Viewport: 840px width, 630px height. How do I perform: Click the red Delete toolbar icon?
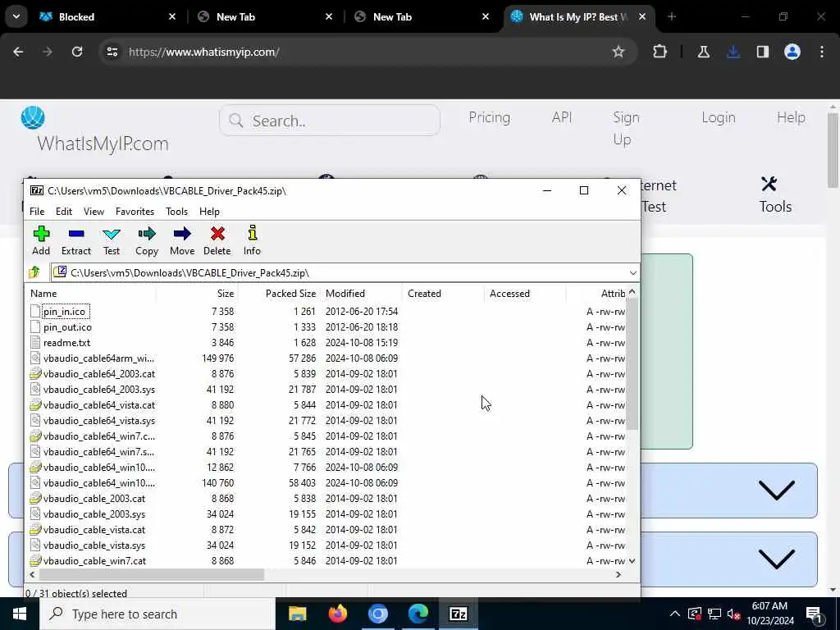[217, 240]
